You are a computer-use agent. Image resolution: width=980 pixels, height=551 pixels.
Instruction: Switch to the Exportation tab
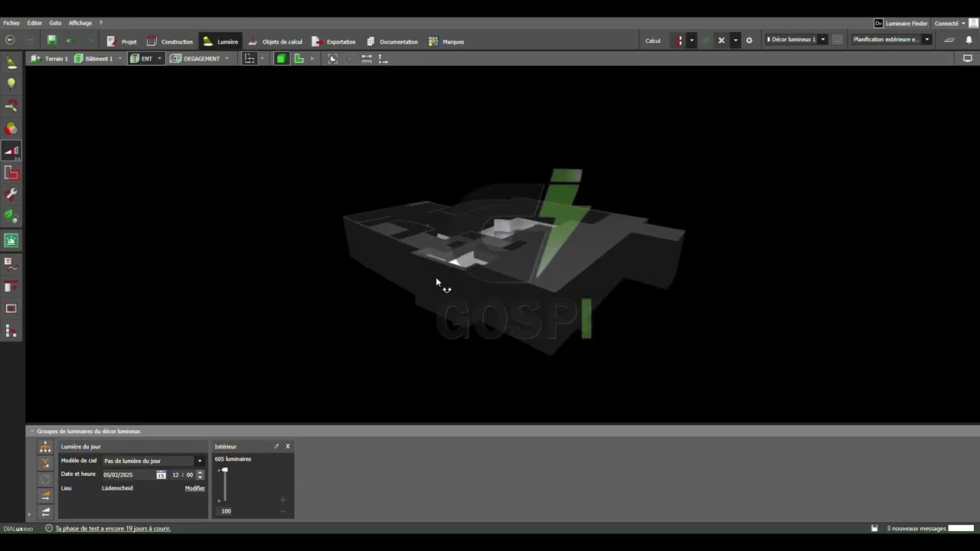(x=333, y=41)
